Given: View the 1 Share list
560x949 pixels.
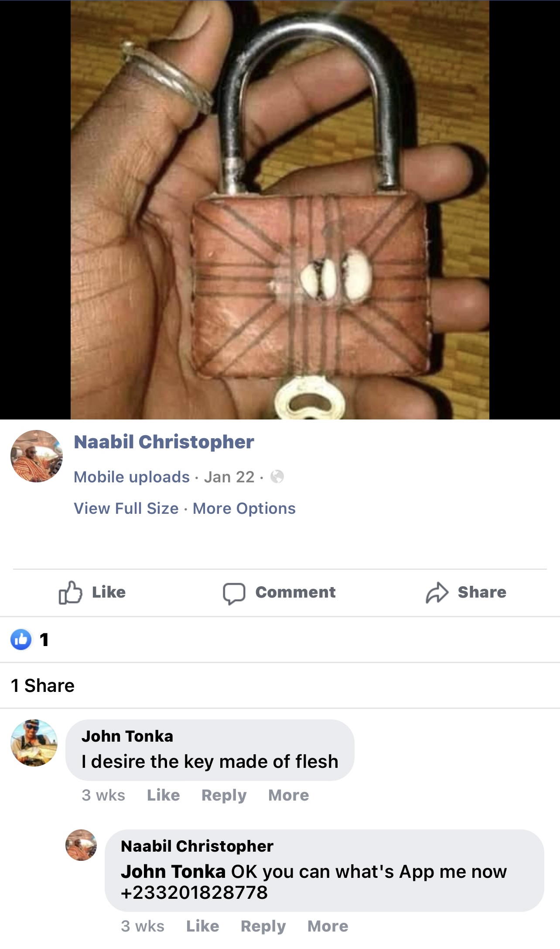Looking at the screenshot, I should [x=43, y=685].
